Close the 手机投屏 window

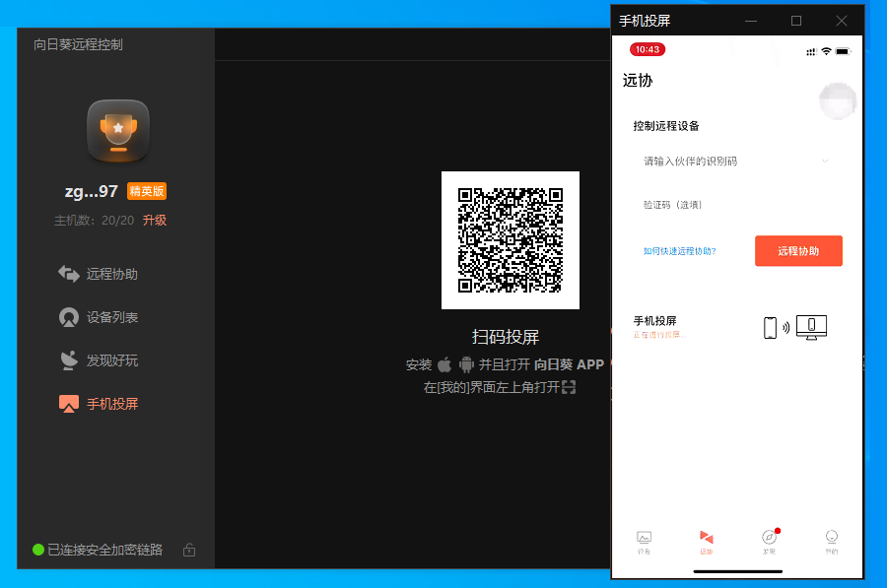842,21
